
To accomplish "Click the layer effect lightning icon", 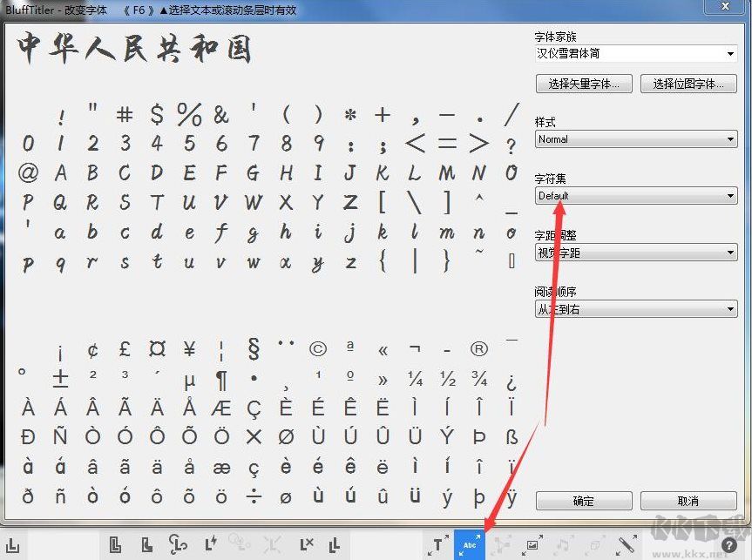I will pos(208,543).
